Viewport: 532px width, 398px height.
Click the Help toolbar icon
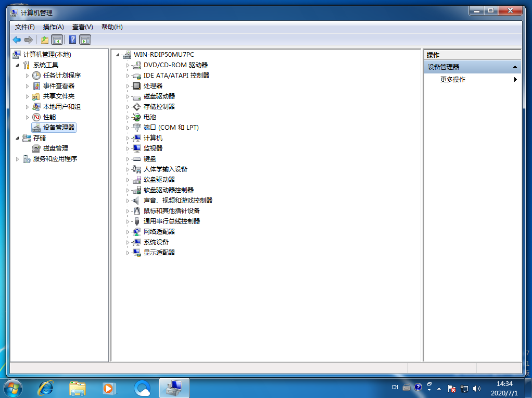pyautogui.click(x=73, y=40)
